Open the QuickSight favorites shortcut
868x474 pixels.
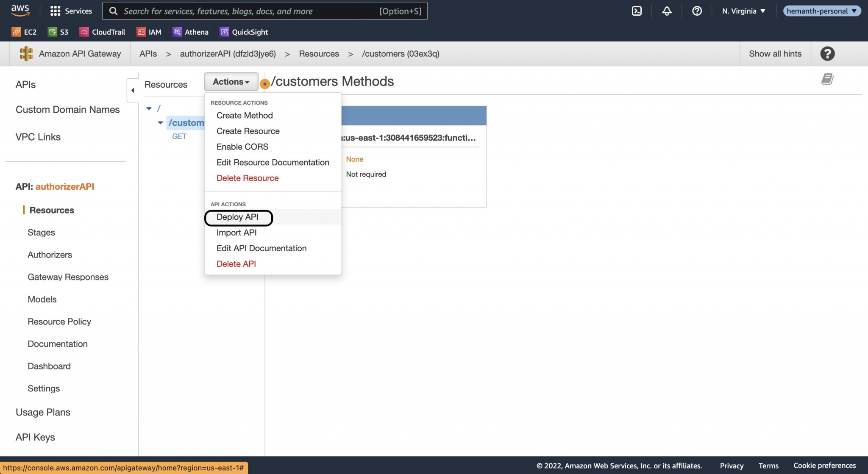[x=243, y=32]
